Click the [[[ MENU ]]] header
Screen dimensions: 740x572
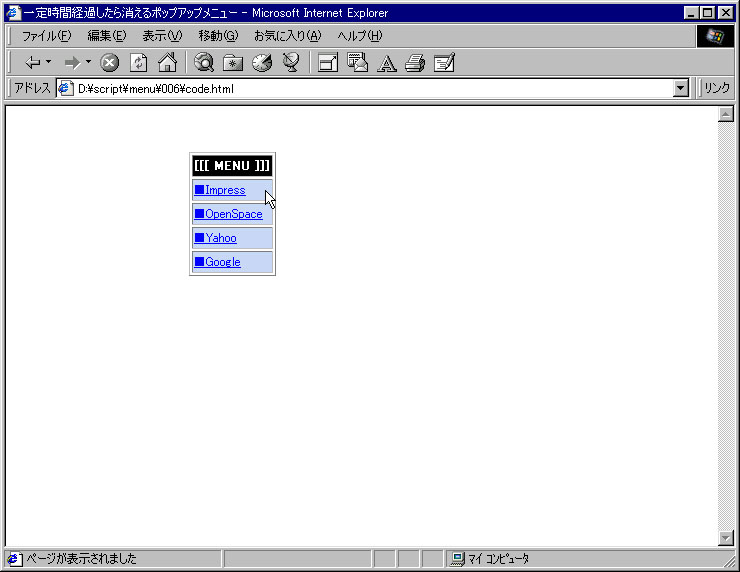[232, 166]
